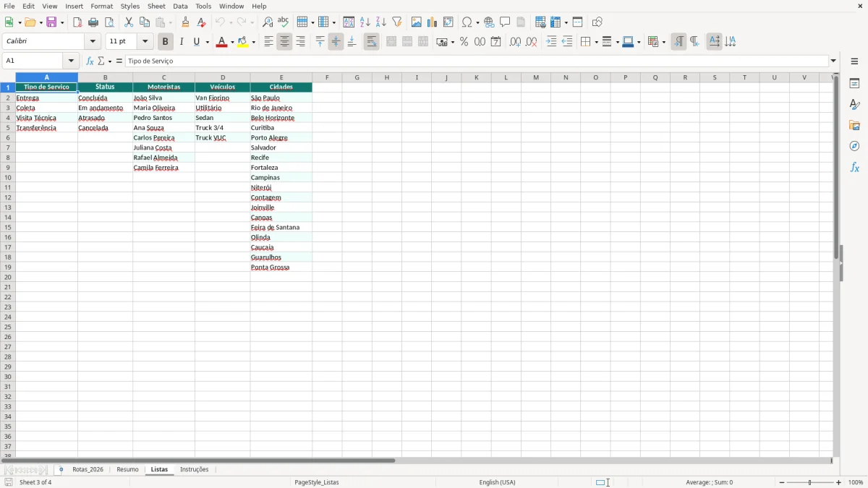Open the Sidebar Navigator
The height and width of the screenshot is (488, 868).
tap(854, 146)
